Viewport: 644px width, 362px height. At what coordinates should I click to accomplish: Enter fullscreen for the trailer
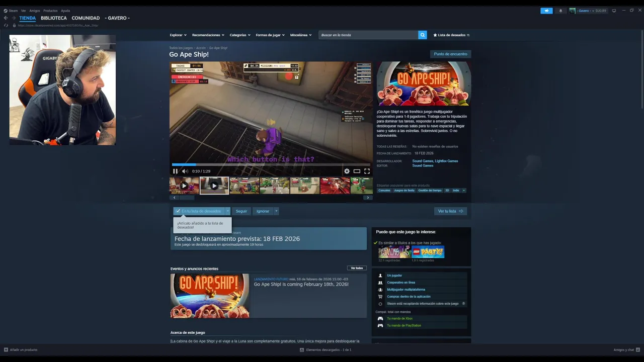coord(367,171)
